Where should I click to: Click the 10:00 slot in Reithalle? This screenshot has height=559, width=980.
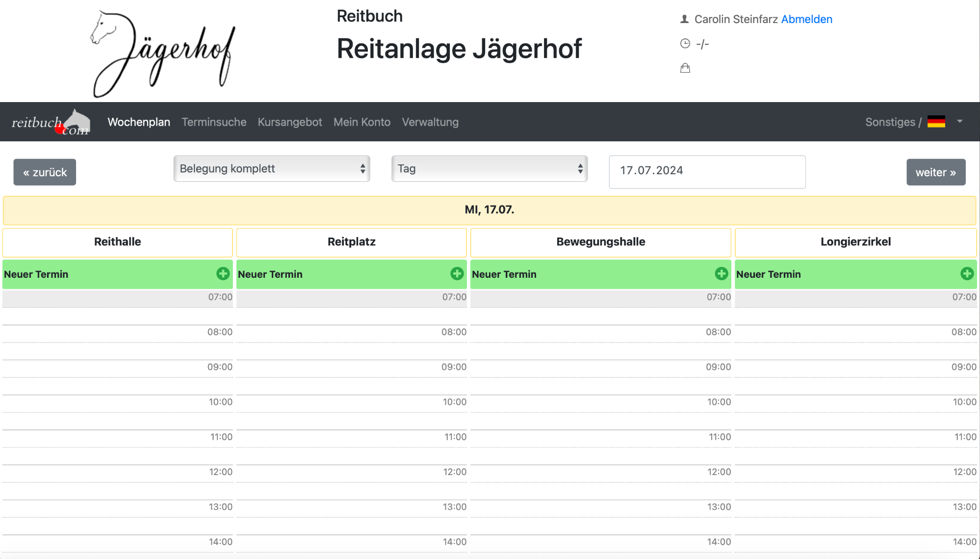click(x=117, y=403)
